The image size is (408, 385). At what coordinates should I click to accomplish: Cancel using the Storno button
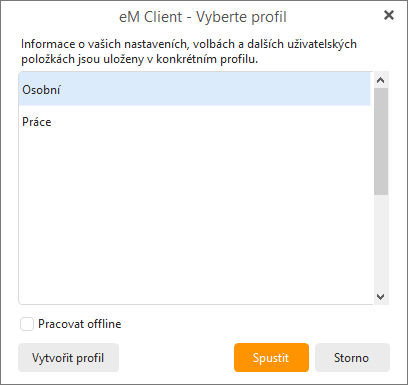(352, 358)
